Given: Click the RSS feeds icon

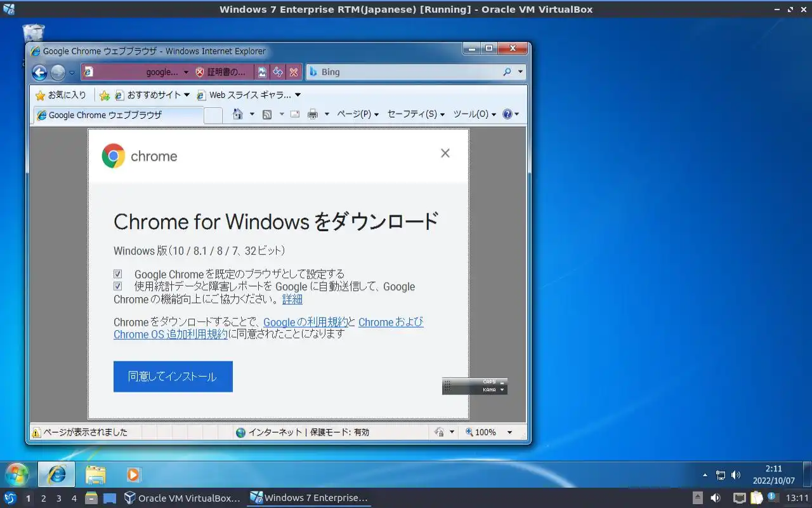Looking at the screenshot, I should point(267,114).
